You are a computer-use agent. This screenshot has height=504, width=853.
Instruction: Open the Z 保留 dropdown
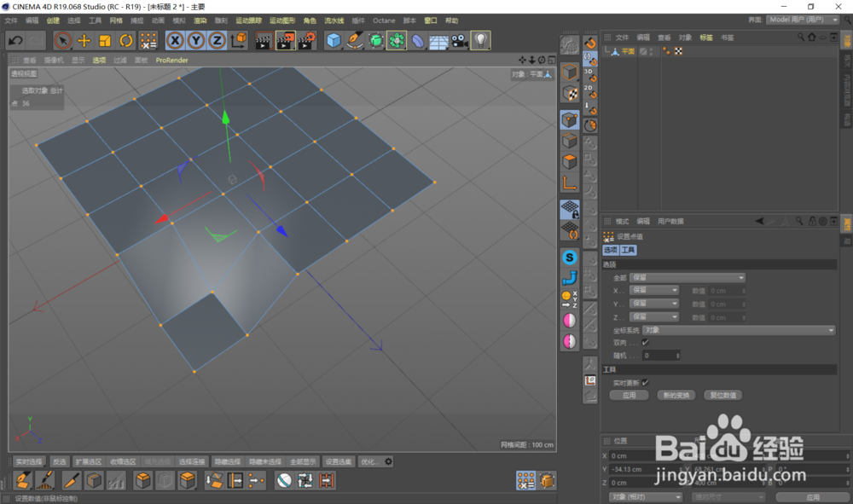tap(654, 316)
